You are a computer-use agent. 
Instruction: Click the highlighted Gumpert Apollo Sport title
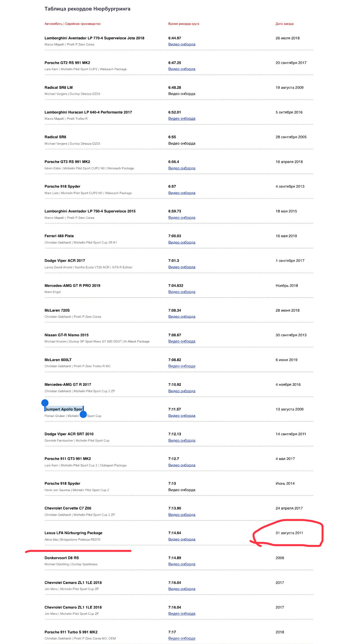pos(64,409)
